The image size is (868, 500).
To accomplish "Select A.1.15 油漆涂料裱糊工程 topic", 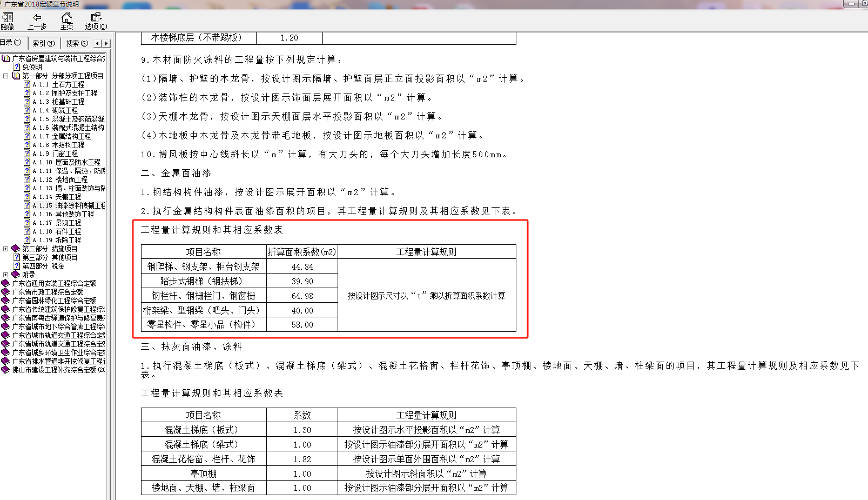I will pos(69,205).
